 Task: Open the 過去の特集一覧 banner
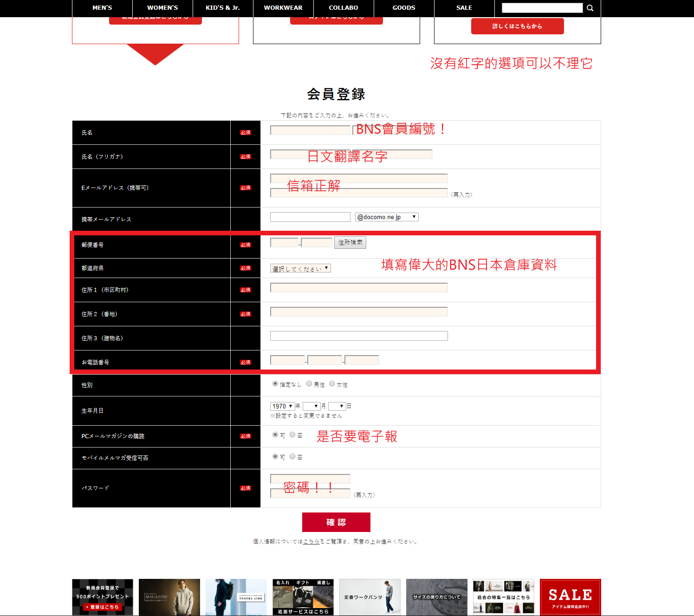point(503,597)
